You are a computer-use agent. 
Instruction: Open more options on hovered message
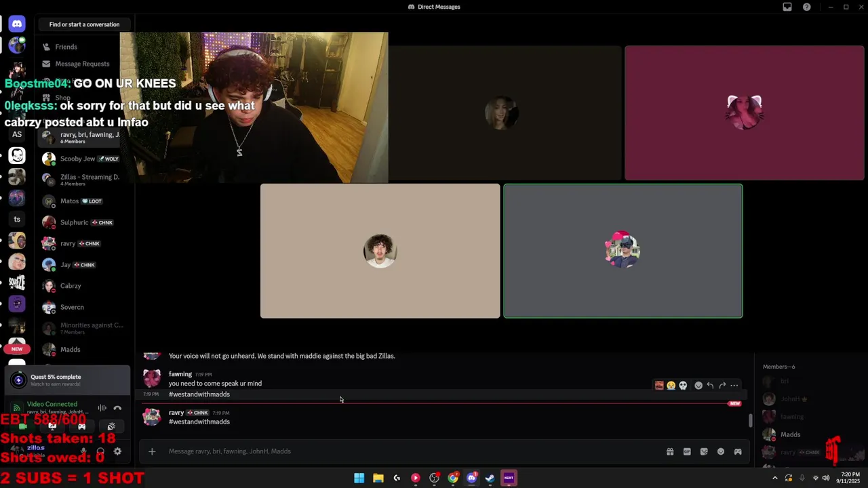click(x=734, y=386)
